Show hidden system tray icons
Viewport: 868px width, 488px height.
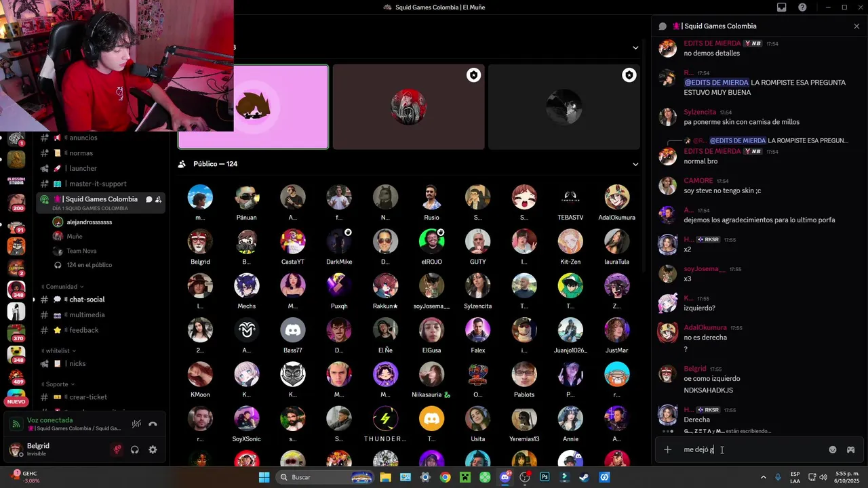(x=764, y=477)
